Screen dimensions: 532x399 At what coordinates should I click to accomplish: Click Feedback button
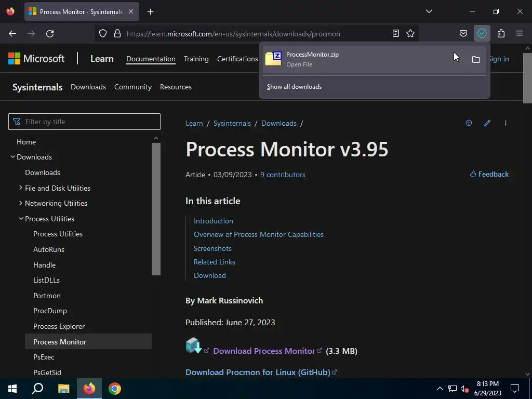coord(489,174)
